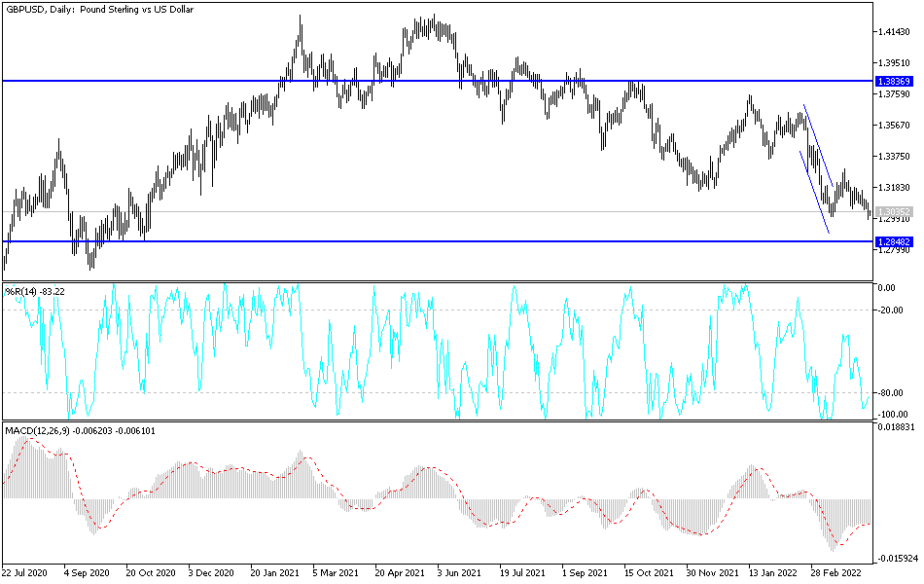The width and height of the screenshot is (924, 584).
Task: Click the GBPUSD, Daily chart title text
Action: pos(99,10)
